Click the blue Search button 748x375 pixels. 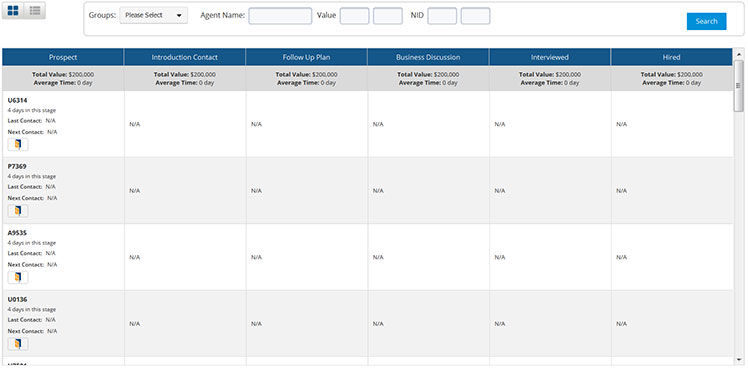[706, 21]
